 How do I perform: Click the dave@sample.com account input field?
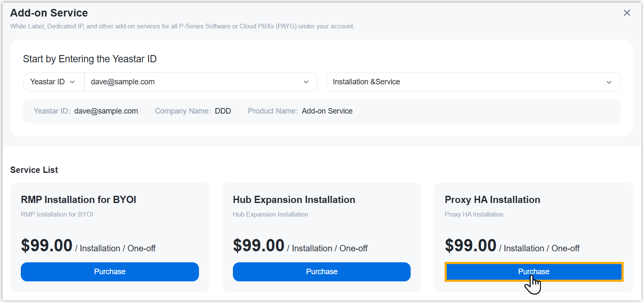(x=191, y=82)
